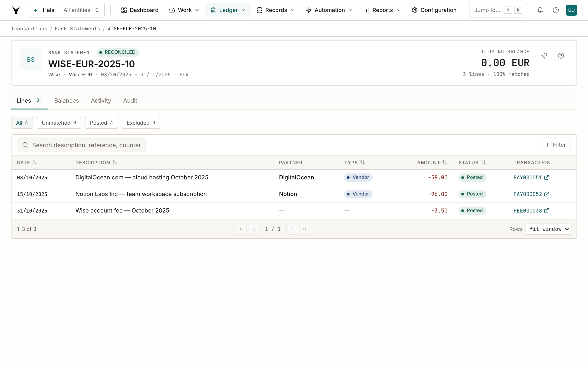
Task: Open the notifications bell
Action: pos(540,10)
